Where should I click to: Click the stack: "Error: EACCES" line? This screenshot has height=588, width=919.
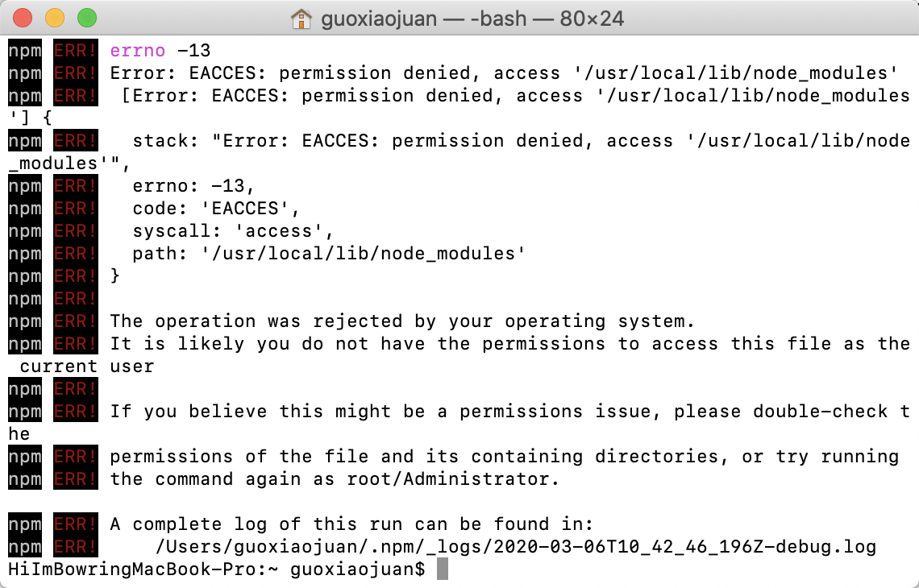pyautogui.click(x=521, y=141)
